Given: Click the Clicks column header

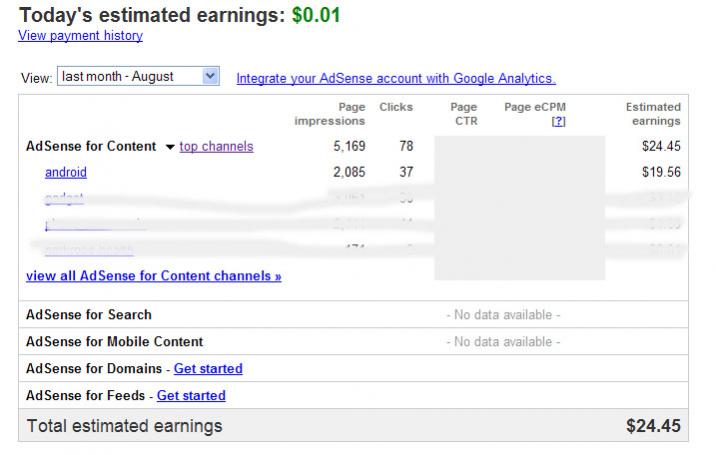Looking at the screenshot, I should [396, 107].
